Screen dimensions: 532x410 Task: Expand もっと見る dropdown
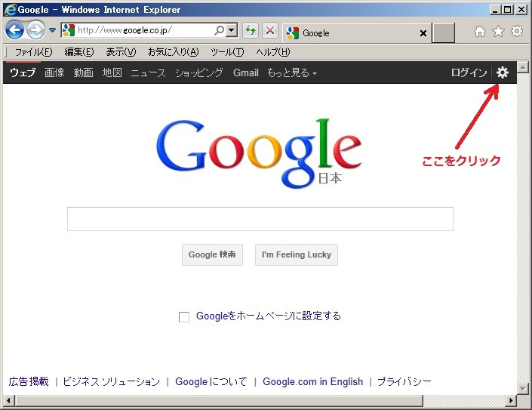[x=292, y=72]
